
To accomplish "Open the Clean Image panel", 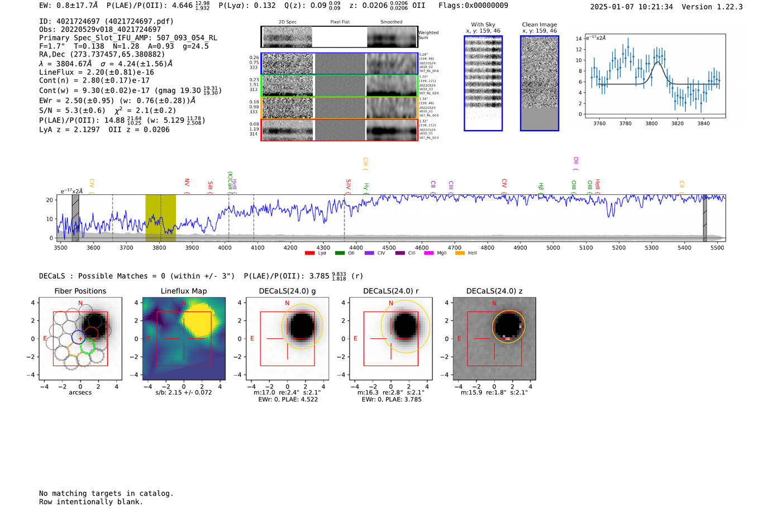I will click(540, 83).
